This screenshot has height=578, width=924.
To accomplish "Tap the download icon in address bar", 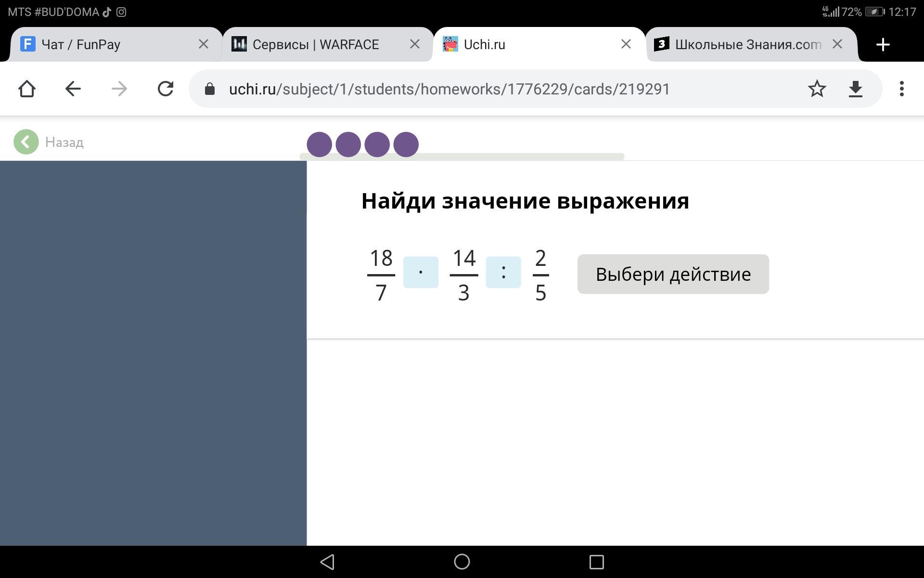I will pos(855,89).
